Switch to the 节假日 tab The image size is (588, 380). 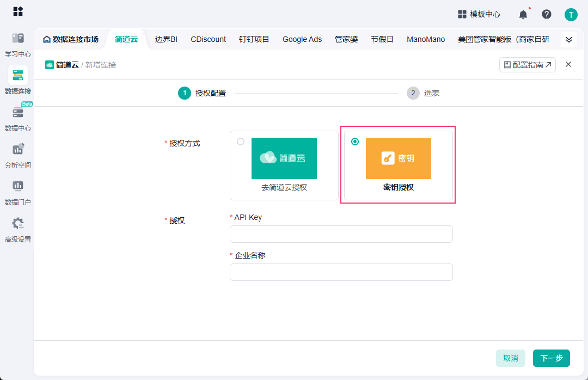[x=382, y=39]
